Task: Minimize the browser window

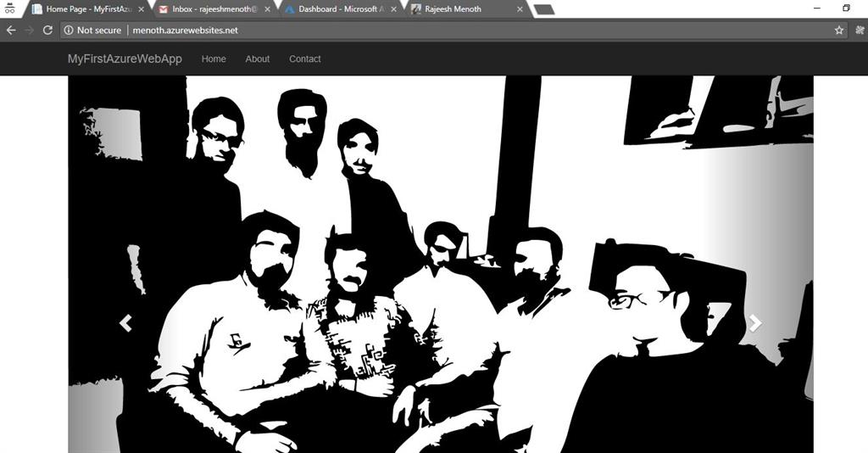Action: pos(818,8)
